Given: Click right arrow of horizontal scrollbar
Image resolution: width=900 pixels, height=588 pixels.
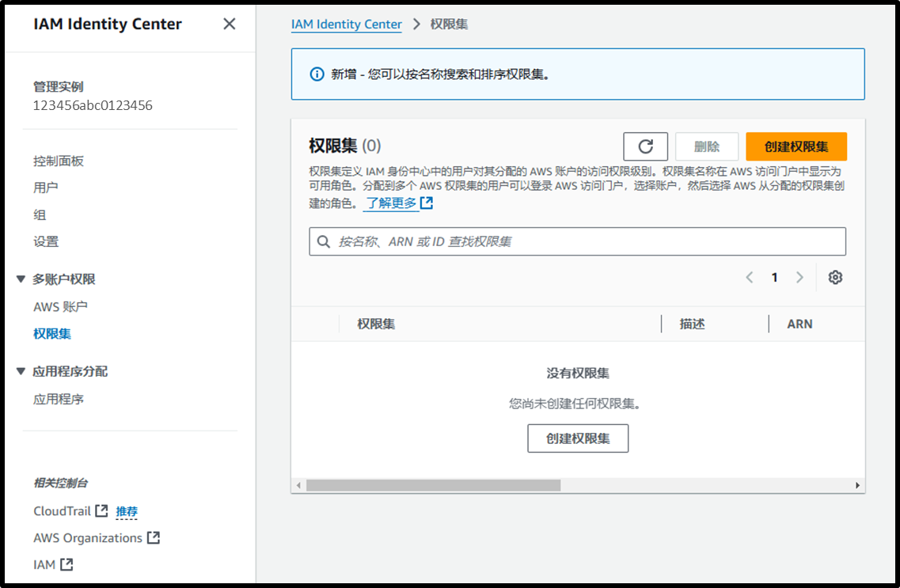Looking at the screenshot, I should [857, 485].
